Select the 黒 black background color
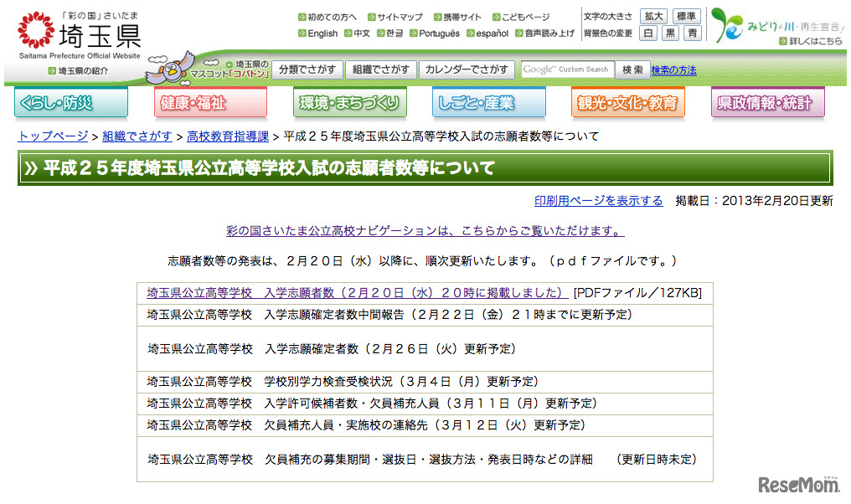This screenshot has height=504, width=851. (673, 33)
